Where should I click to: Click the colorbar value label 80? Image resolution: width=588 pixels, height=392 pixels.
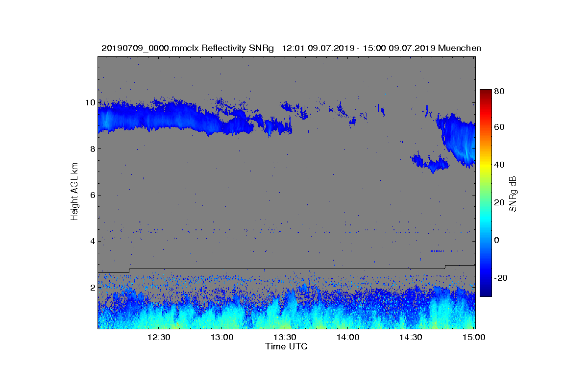(x=500, y=91)
